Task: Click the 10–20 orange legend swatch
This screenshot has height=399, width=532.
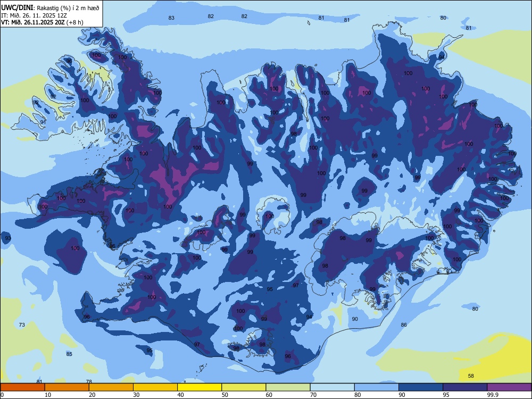Action: click(x=67, y=387)
